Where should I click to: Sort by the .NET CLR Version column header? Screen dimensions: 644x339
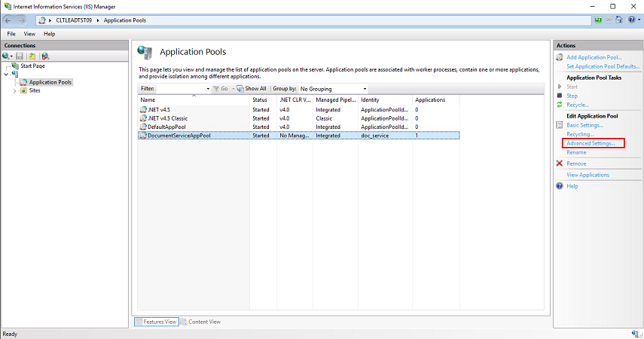point(295,100)
